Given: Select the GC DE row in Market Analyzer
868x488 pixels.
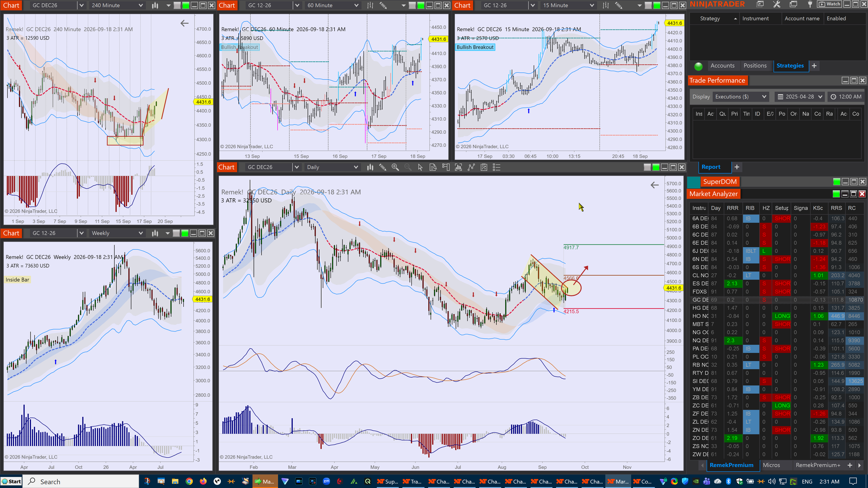Looking at the screenshot, I should coord(776,300).
